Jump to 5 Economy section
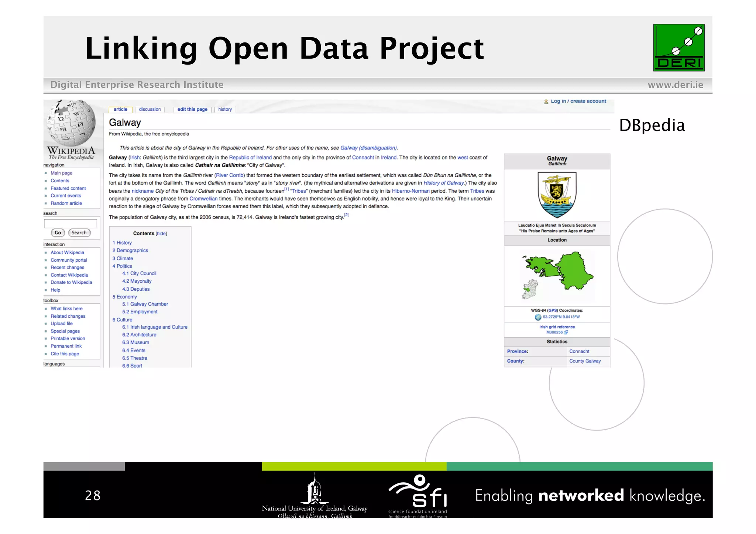 point(125,297)
